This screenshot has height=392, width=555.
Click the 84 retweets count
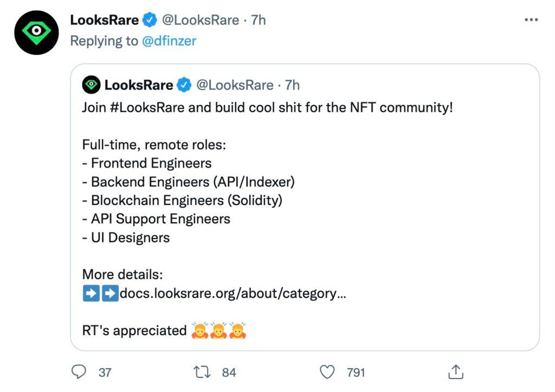[229, 372]
